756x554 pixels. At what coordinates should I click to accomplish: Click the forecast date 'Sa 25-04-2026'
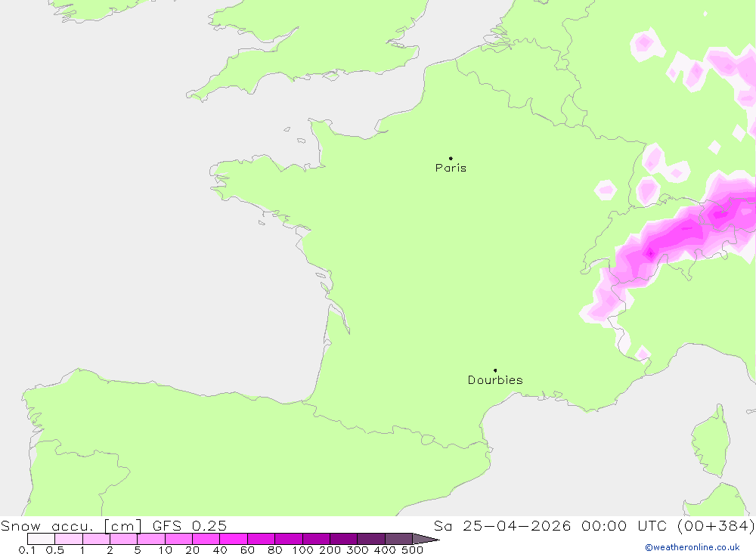[x=502, y=525]
